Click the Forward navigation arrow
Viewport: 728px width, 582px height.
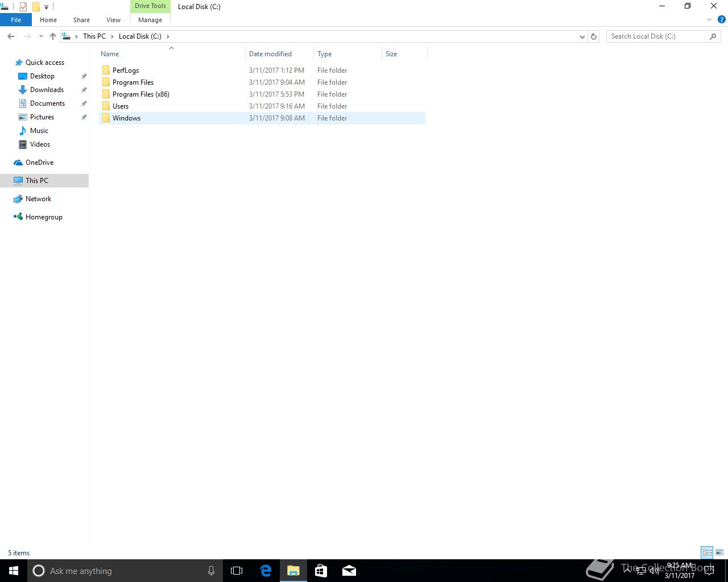pos(27,36)
